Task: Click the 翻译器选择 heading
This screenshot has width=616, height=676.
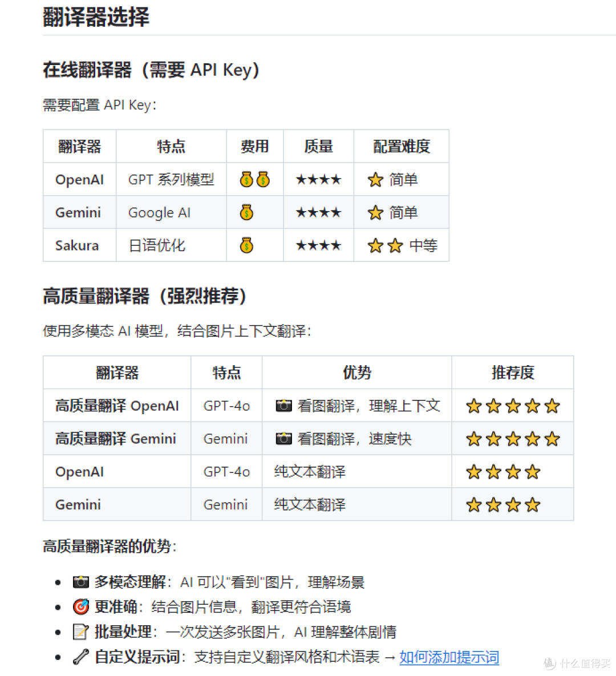Action: coord(96,17)
